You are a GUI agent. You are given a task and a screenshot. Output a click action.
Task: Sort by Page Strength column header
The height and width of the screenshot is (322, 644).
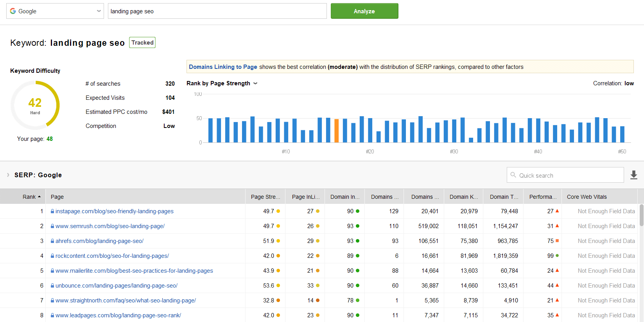[x=265, y=197]
